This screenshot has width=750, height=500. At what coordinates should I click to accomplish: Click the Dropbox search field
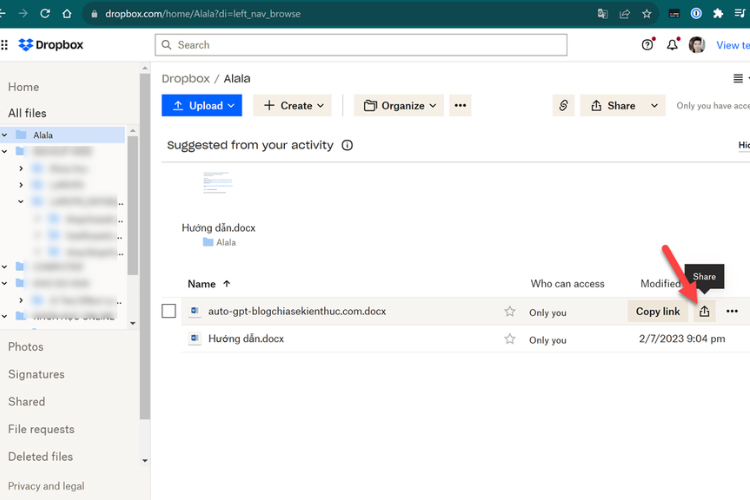pos(361,45)
